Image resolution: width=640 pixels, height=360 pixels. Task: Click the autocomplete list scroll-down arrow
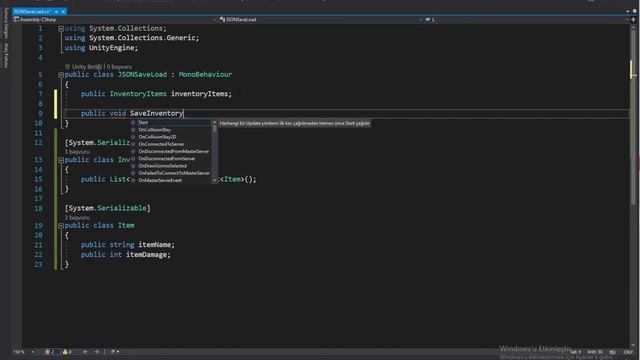[x=215, y=180]
